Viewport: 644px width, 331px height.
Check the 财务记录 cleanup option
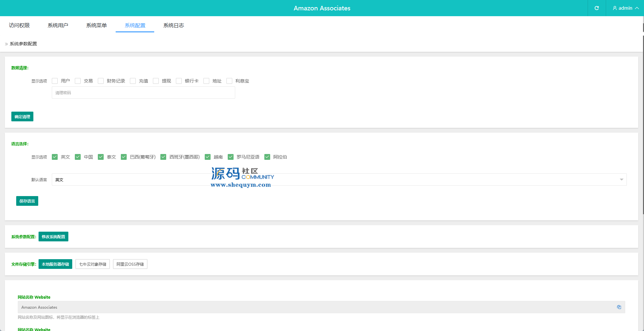pyautogui.click(x=101, y=81)
